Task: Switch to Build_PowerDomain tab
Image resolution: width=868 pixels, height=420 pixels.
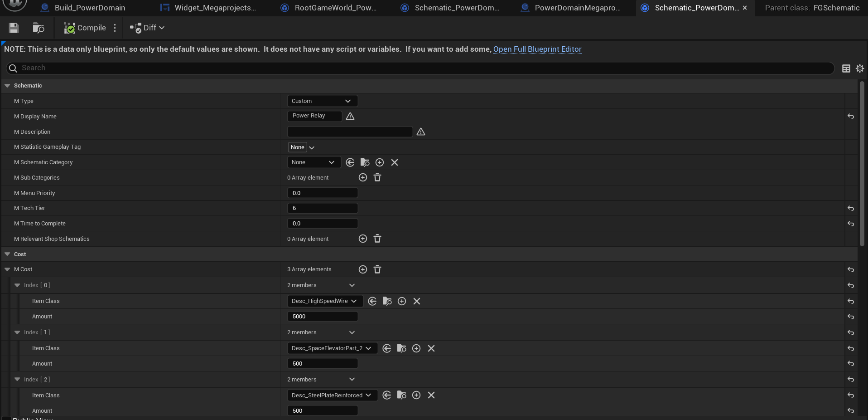Action: point(83,8)
